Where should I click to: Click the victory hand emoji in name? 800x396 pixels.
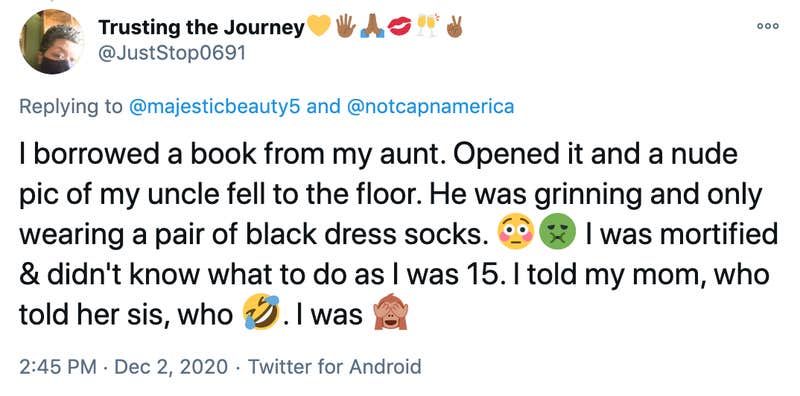[x=454, y=26]
